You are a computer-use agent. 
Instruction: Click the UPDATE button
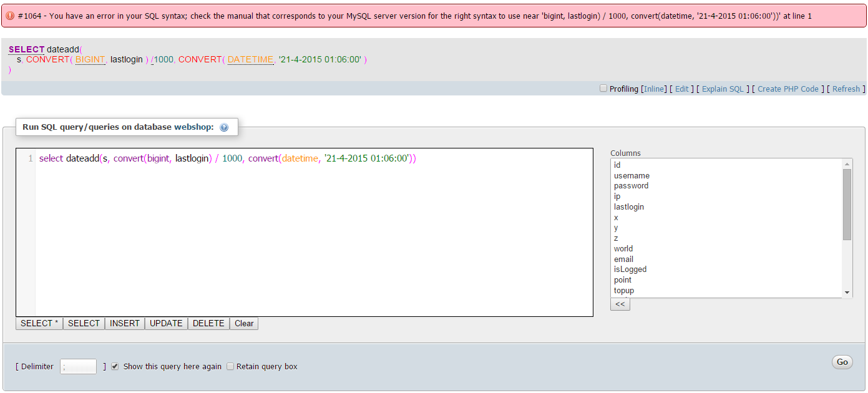click(x=166, y=323)
